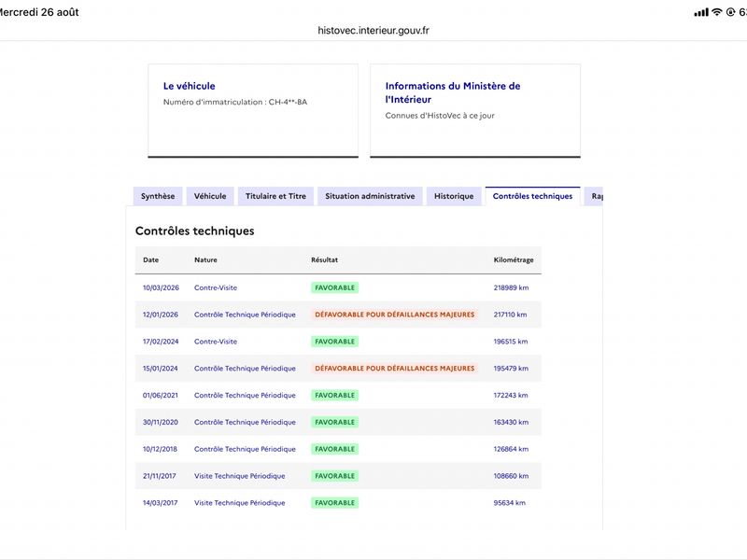
Task: Click the Date column header
Action: [x=151, y=260]
